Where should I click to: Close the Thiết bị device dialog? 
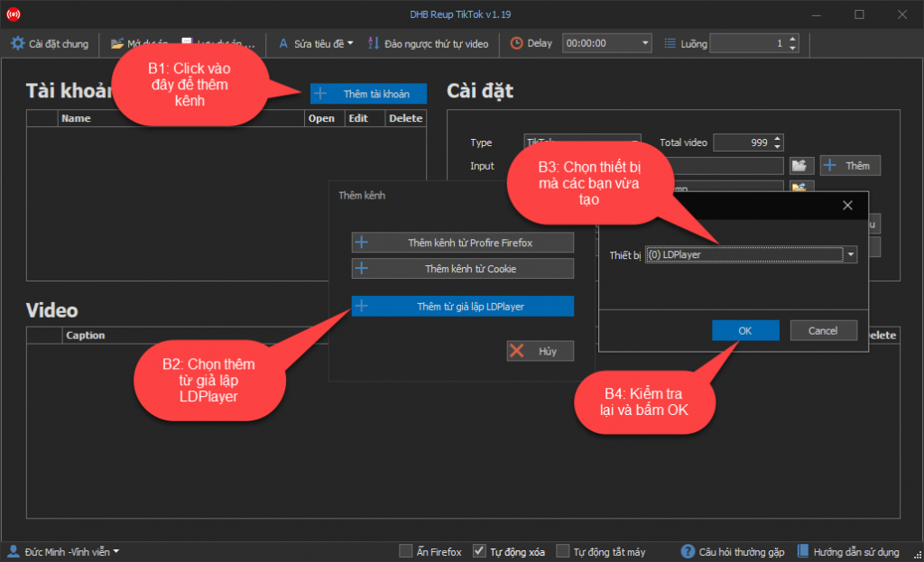(847, 206)
